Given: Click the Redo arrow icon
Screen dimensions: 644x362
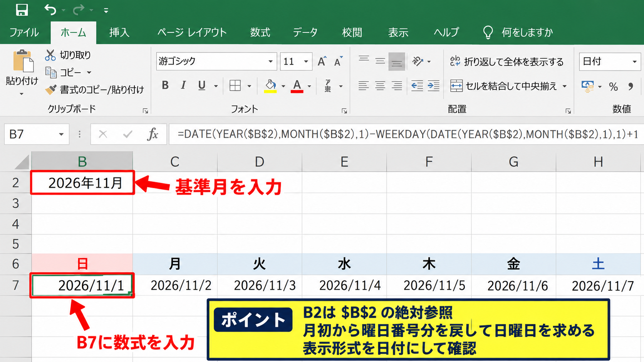Looking at the screenshot, I should 79,10.
